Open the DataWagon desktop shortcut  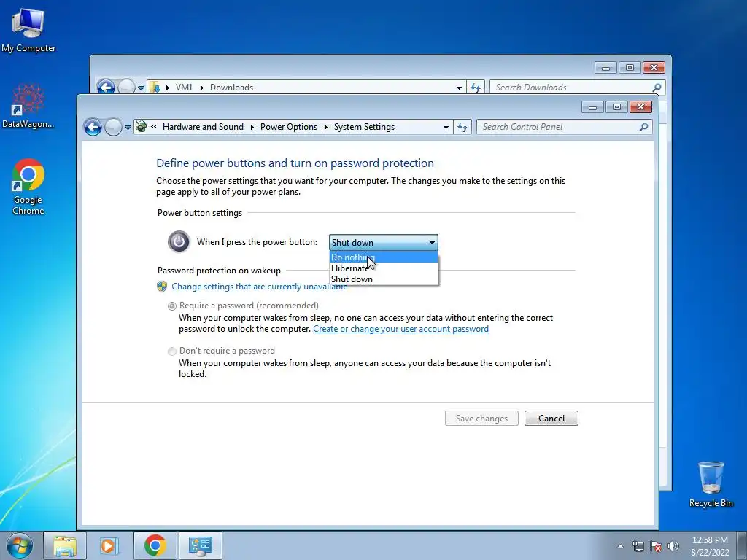pos(28,106)
